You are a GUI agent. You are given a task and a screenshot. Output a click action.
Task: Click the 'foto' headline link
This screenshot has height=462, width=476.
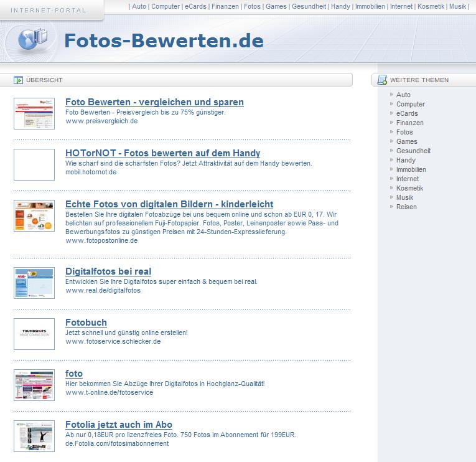coord(74,374)
